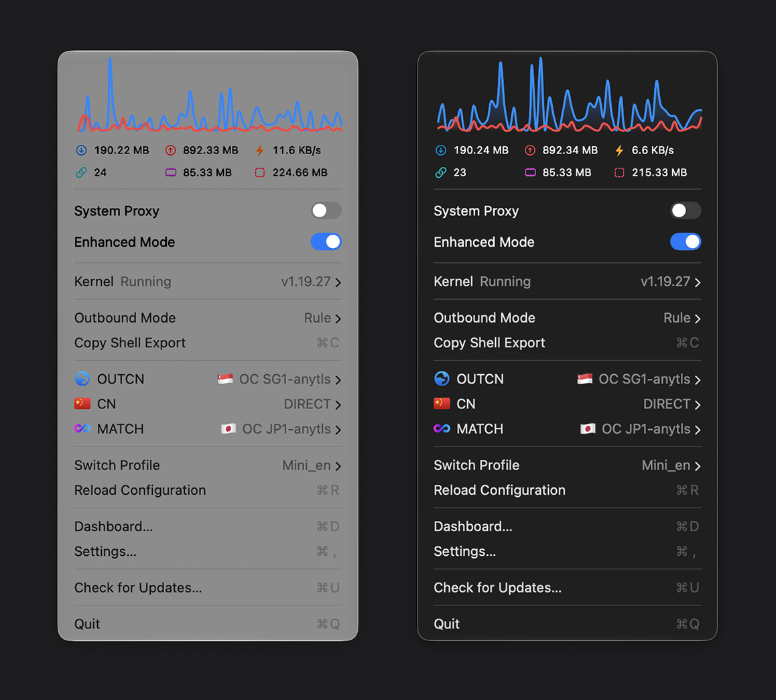Choose Quit in the light menu
776x700 pixels.
click(208, 624)
